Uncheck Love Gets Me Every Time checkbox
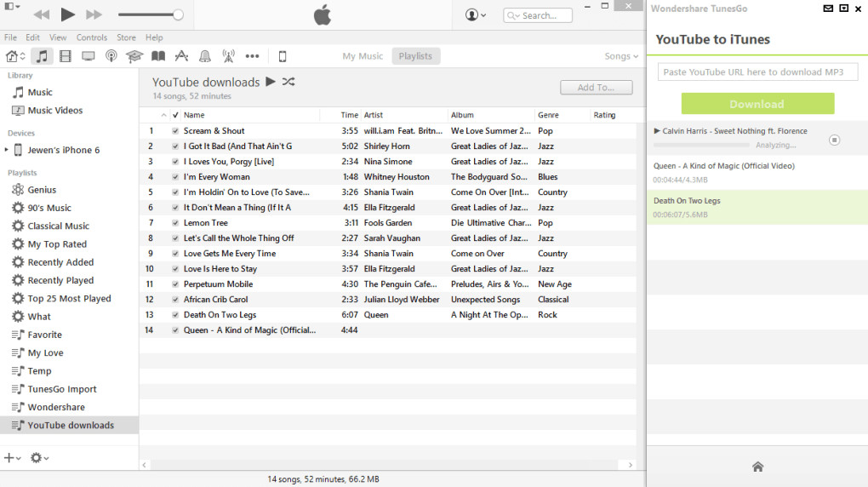868x487 pixels. pos(175,254)
